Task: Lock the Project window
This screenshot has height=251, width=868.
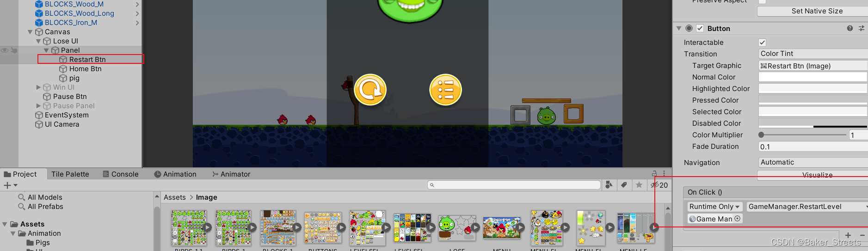Action: pyautogui.click(x=654, y=174)
